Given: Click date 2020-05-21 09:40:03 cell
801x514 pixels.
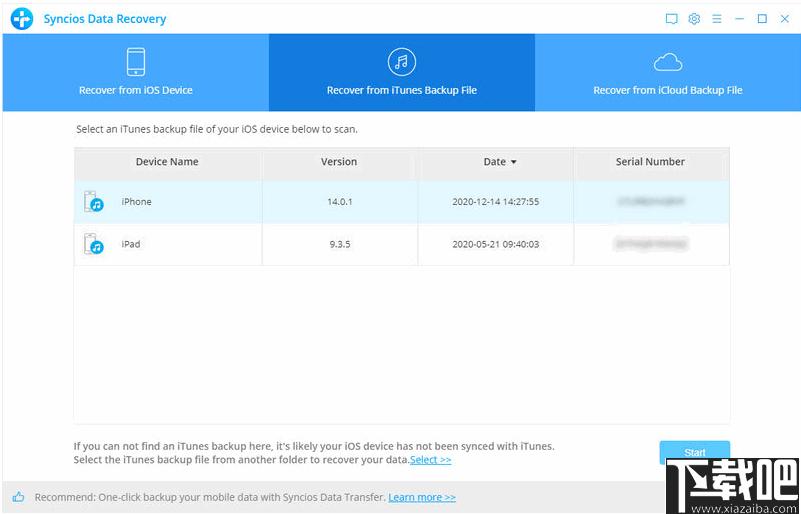Looking at the screenshot, I should pyautogui.click(x=496, y=244).
